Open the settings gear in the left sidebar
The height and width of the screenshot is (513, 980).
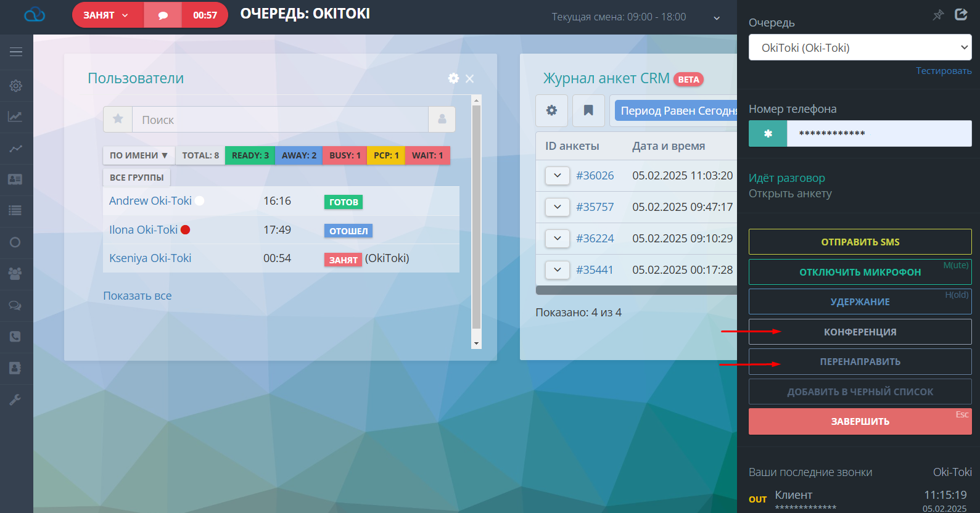(16, 86)
